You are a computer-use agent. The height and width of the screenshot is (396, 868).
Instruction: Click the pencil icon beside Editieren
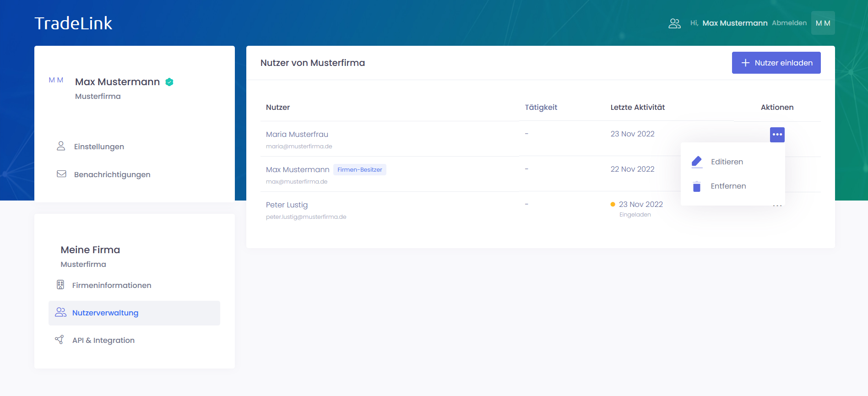click(x=697, y=162)
